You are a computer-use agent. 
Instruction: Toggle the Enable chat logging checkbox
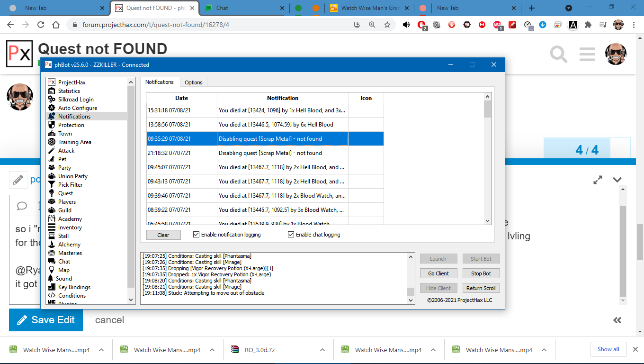point(291,235)
